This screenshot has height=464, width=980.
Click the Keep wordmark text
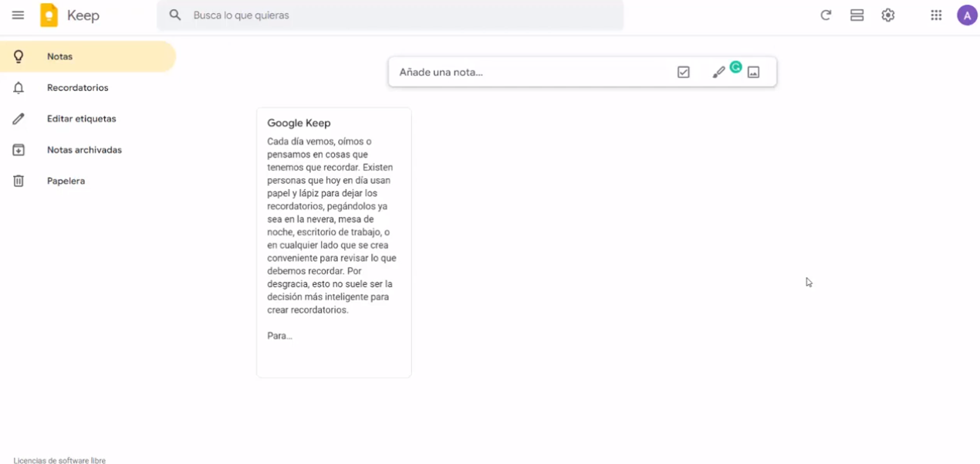83,15
